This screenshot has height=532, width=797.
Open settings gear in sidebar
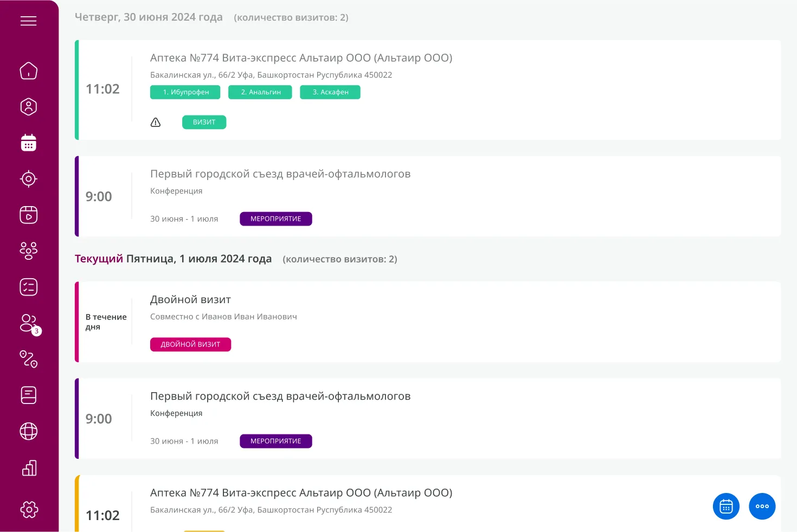[28, 509]
